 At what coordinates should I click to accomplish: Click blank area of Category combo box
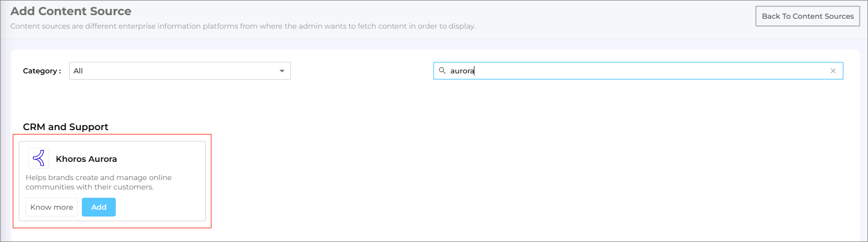click(177, 71)
